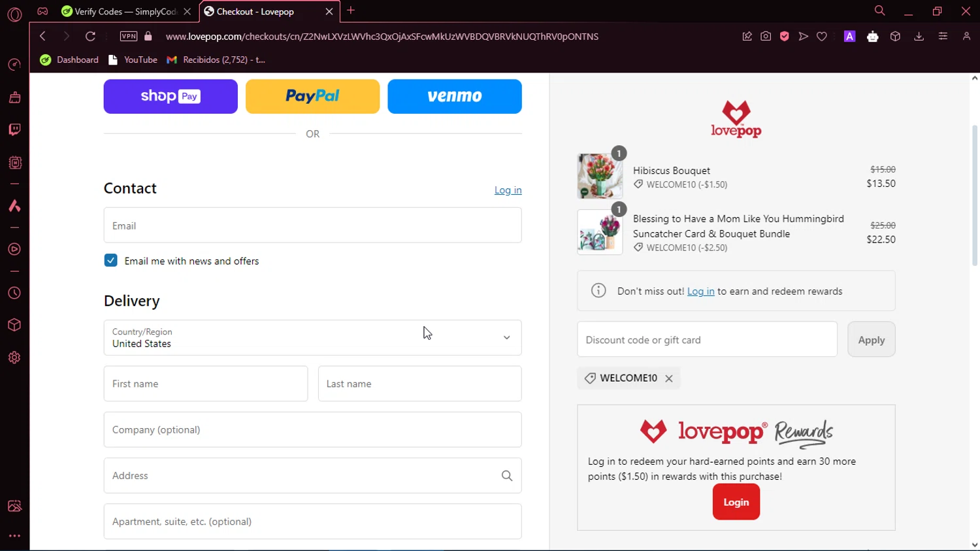Focus the Email input field
The height and width of the screenshot is (551, 980).
[312, 225]
